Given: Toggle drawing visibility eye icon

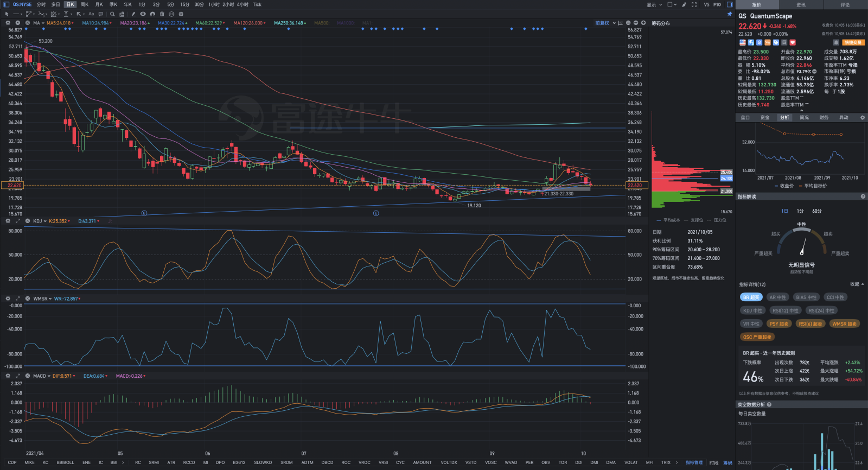Looking at the screenshot, I should [x=143, y=14].
